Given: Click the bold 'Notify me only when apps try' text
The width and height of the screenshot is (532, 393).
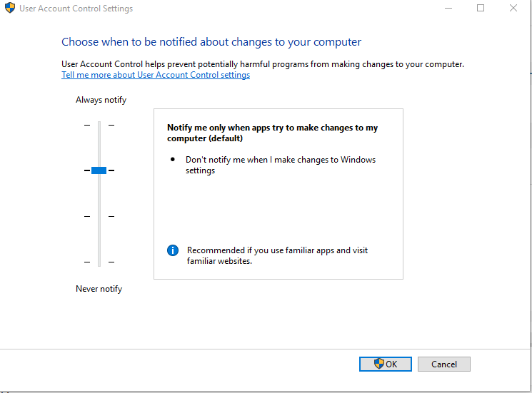Looking at the screenshot, I should pos(272,133).
